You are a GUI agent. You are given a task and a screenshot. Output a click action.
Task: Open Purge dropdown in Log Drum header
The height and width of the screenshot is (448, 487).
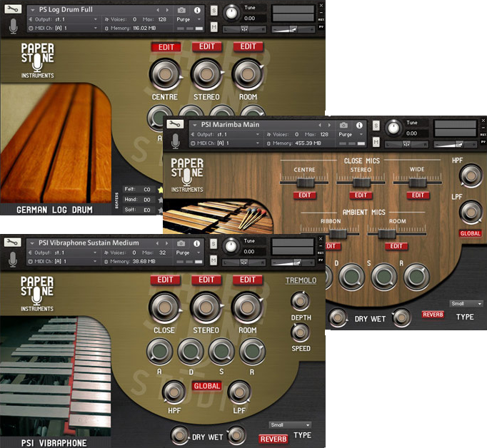(189, 19)
